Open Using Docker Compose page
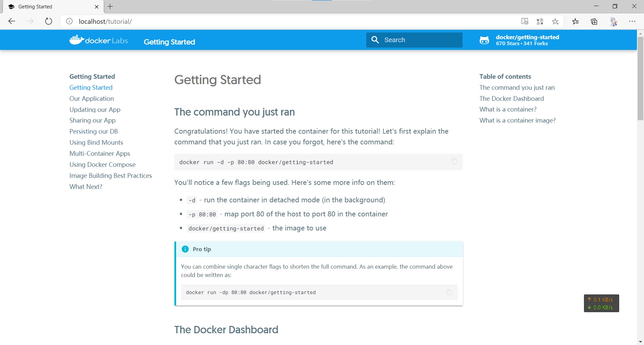This screenshot has width=644, height=345. coord(103,164)
